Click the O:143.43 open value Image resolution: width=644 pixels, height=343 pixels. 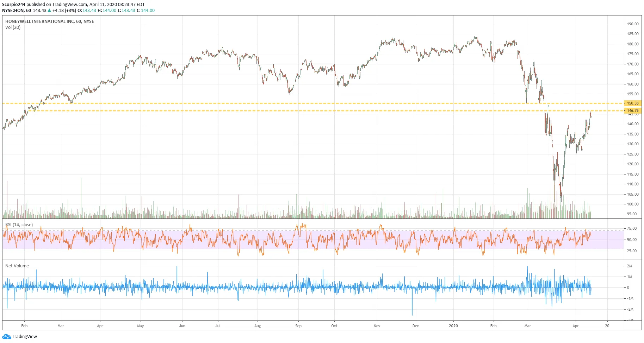coord(87,11)
